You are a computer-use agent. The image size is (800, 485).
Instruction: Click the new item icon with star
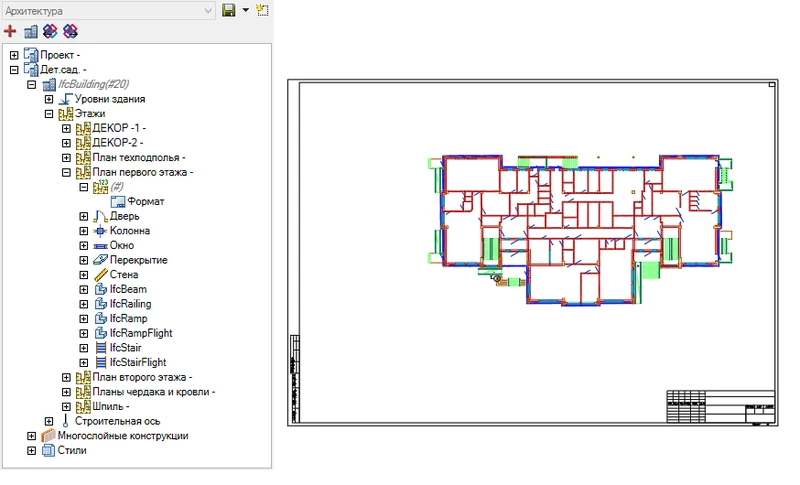point(263,10)
